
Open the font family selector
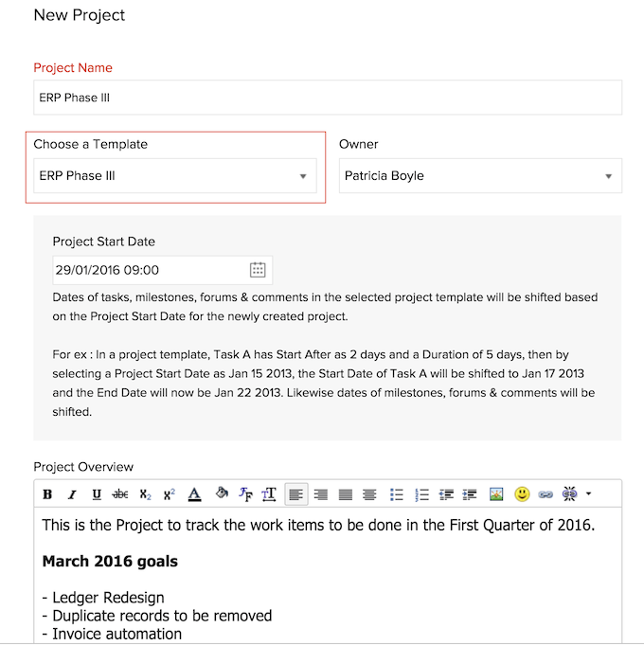click(245, 494)
